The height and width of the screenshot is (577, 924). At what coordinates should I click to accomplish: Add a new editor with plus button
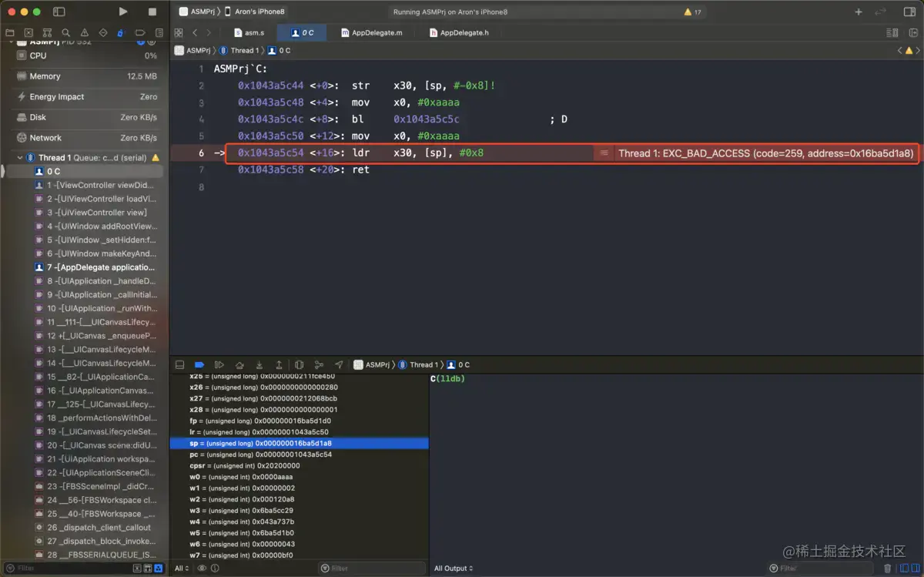tap(859, 12)
